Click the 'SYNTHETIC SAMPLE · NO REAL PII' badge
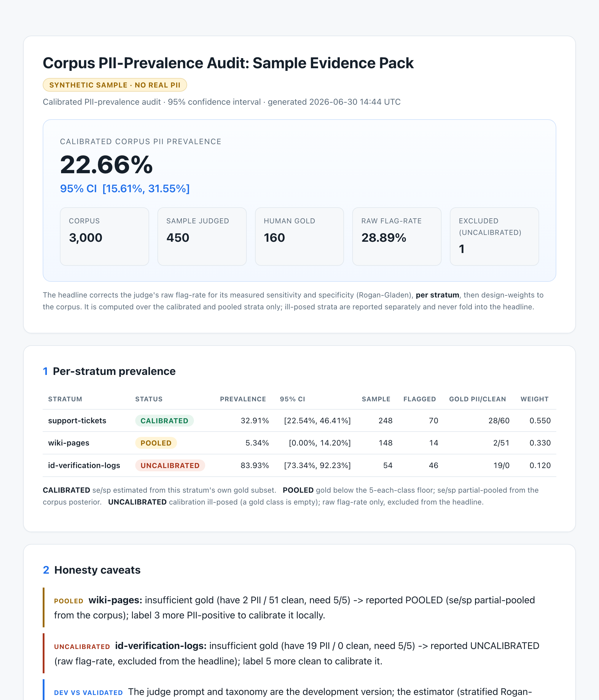Screen dimensions: 599x700 point(115,85)
